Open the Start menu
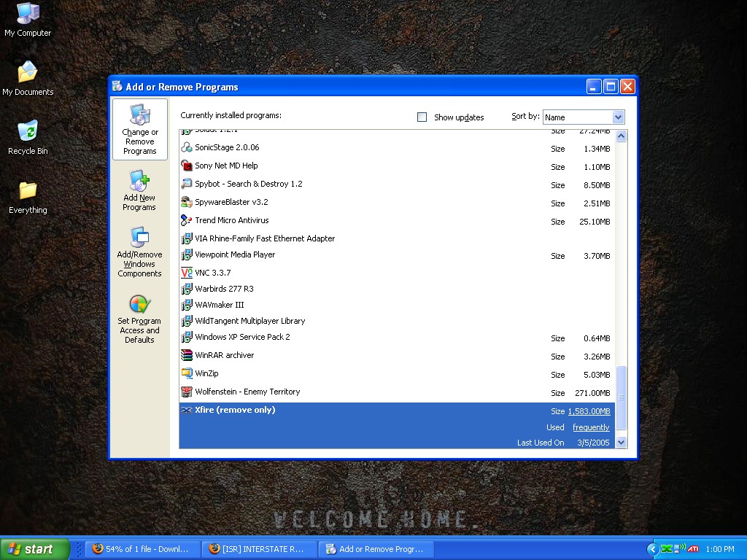The height and width of the screenshot is (560, 747). (35, 549)
